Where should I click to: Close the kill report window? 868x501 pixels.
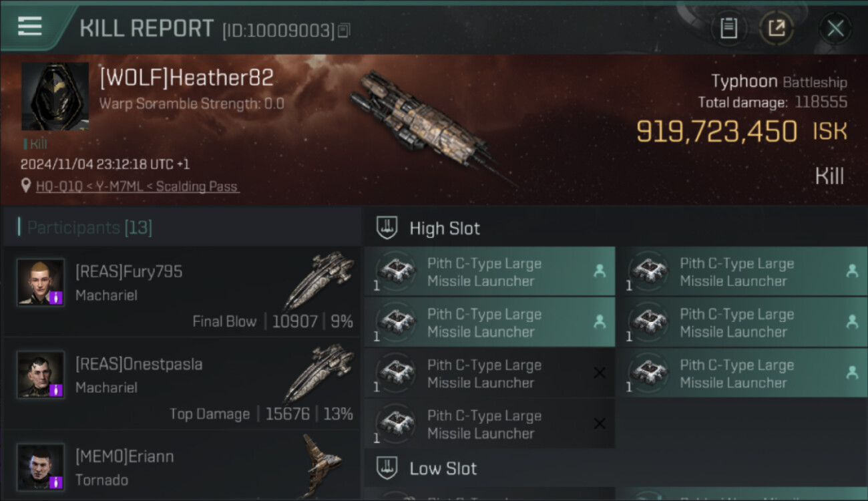[835, 28]
